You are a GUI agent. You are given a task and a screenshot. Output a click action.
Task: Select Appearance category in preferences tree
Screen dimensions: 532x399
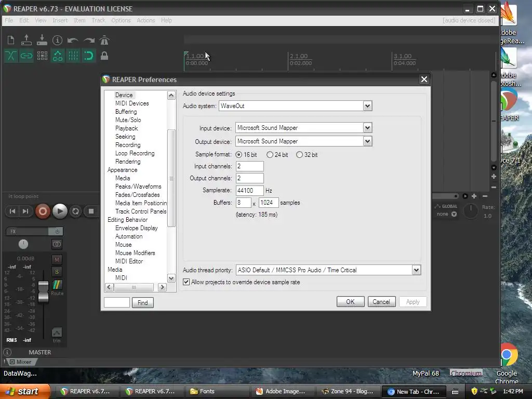pos(123,170)
